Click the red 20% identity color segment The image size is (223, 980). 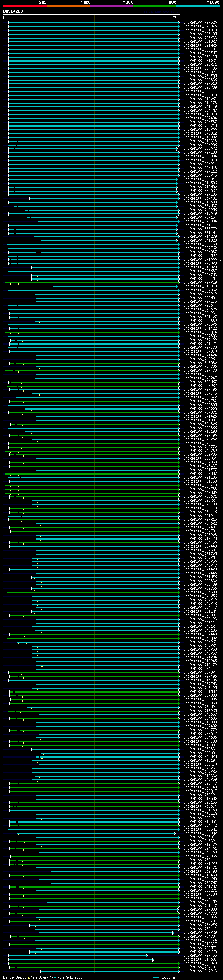(x=25, y=6)
